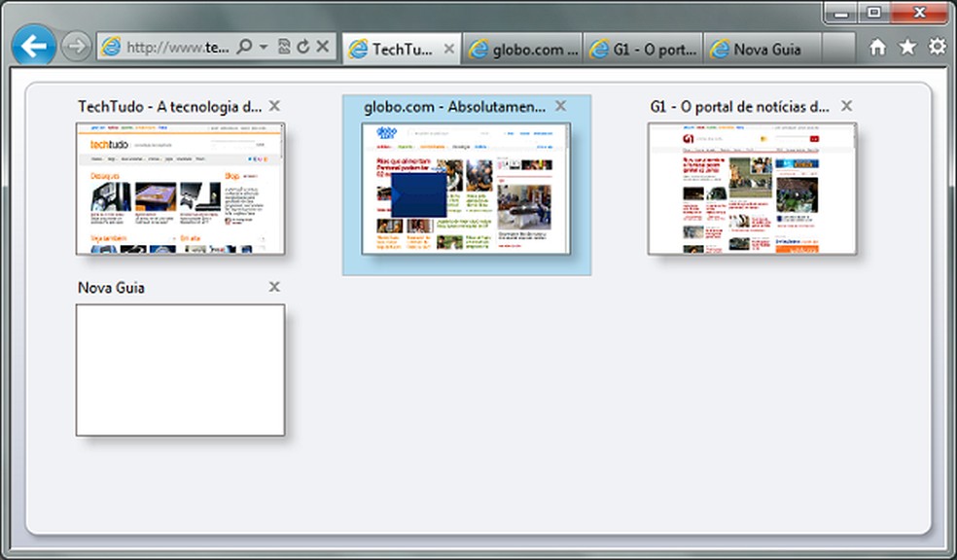The width and height of the screenshot is (957, 560).
Task: Close the G1 thumbnail with its X
Action: pyautogui.click(x=846, y=106)
